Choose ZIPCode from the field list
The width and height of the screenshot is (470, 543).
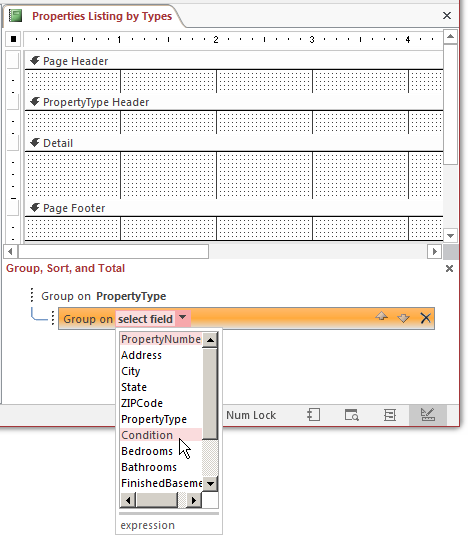coord(161,403)
